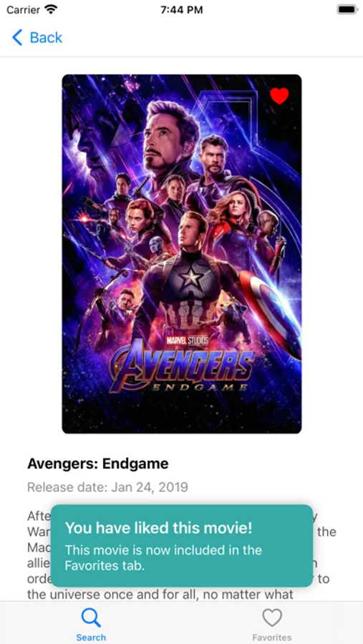
Task: Open the magnifying glass Search icon
Action: 91,618
